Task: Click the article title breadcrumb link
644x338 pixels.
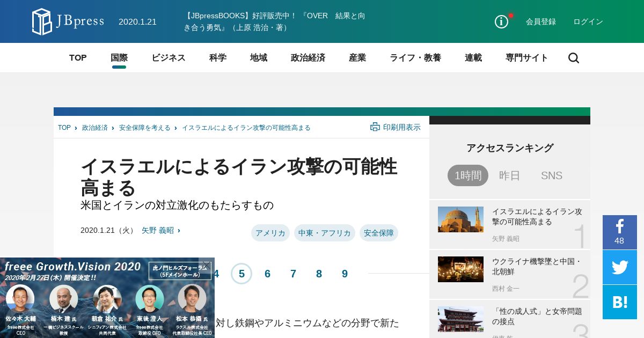Action: click(x=246, y=128)
